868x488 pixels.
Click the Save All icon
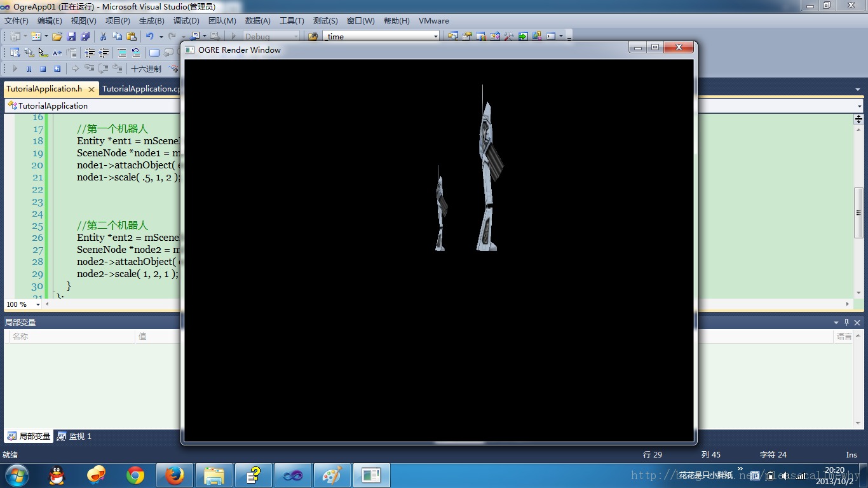point(85,36)
